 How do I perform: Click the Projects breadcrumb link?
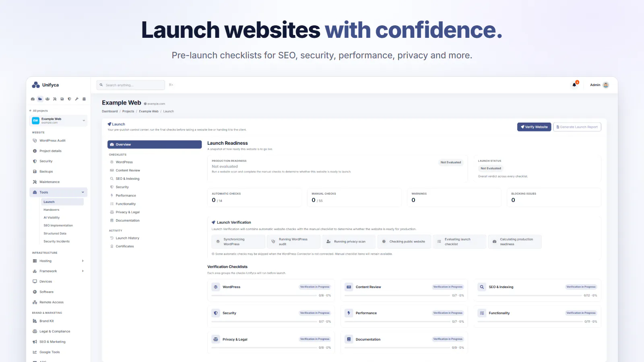tap(128, 111)
